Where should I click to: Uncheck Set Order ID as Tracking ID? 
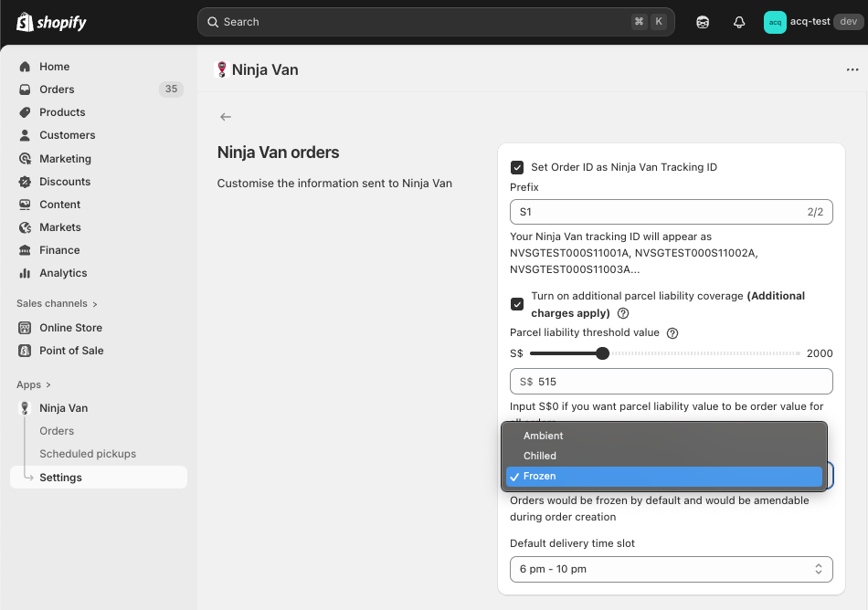[x=517, y=167]
